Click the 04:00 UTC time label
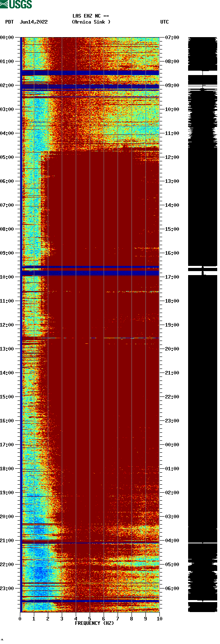Viewport: 220px width, 644px height. tap(172, 541)
